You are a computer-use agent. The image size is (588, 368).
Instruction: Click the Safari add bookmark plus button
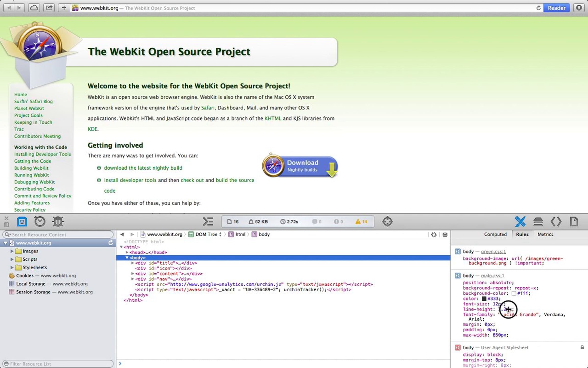(64, 8)
